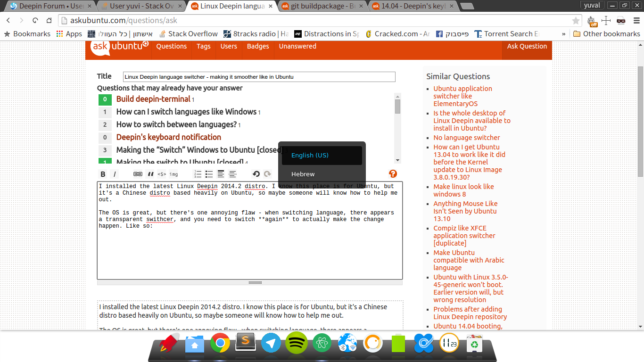The height and width of the screenshot is (362, 644).
Task: Toggle italic formatting in the editor
Action: (115, 174)
